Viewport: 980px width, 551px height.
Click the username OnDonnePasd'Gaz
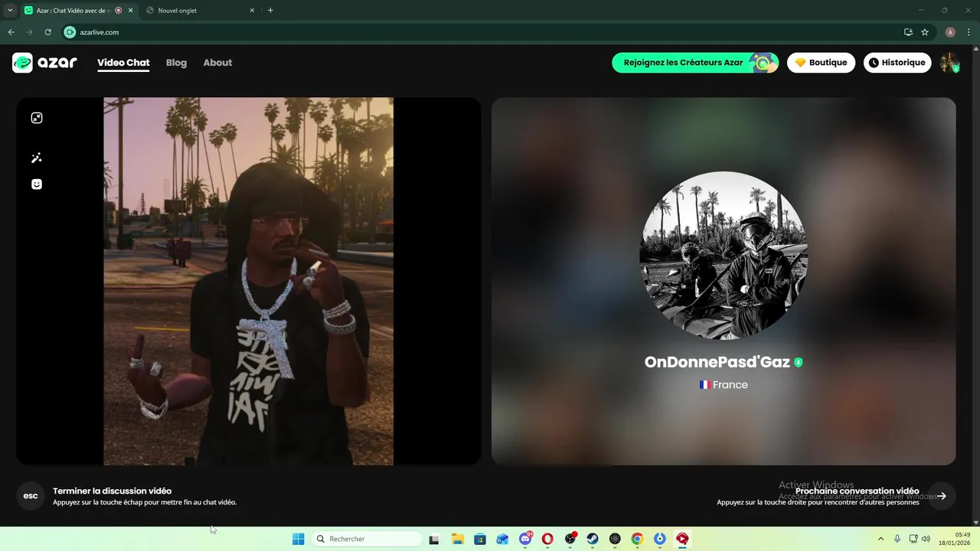[717, 362]
